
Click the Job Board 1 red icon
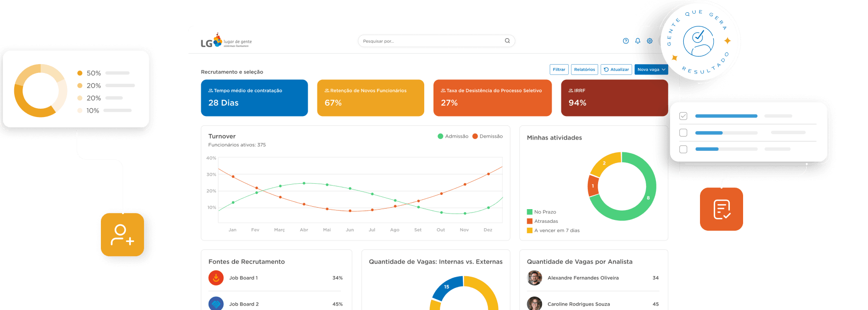(x=216, y=278)
